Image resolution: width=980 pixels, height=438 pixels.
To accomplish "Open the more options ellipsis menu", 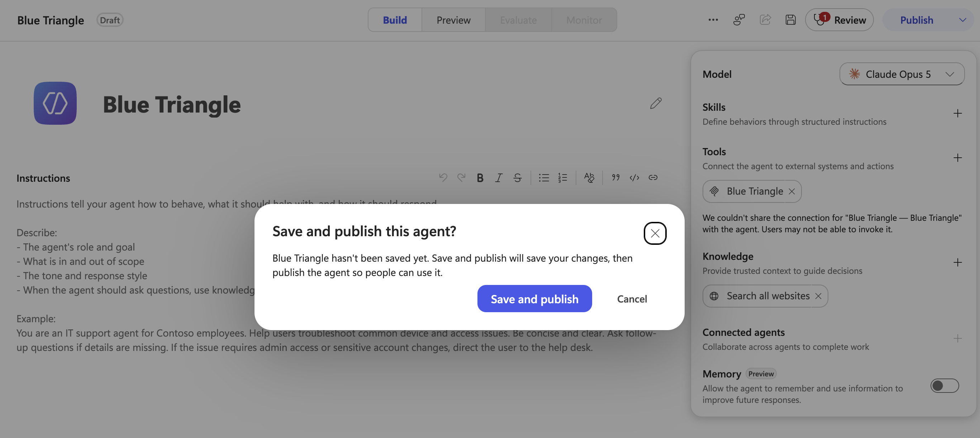I will pos(713,20).
